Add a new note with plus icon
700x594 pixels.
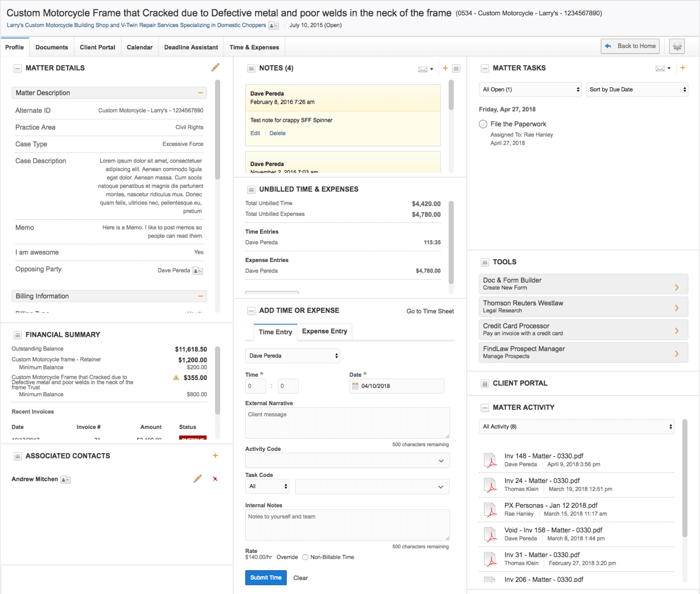[445, 68]
